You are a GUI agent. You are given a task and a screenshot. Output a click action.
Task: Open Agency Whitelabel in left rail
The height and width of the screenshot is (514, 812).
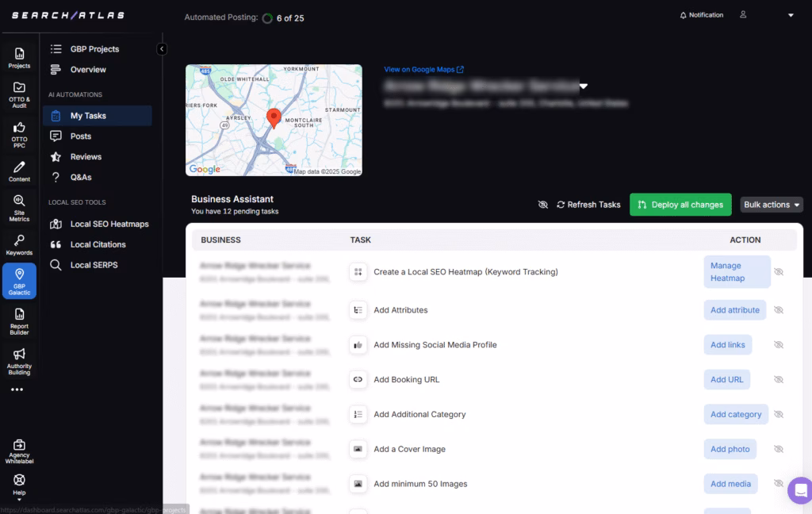19,450
